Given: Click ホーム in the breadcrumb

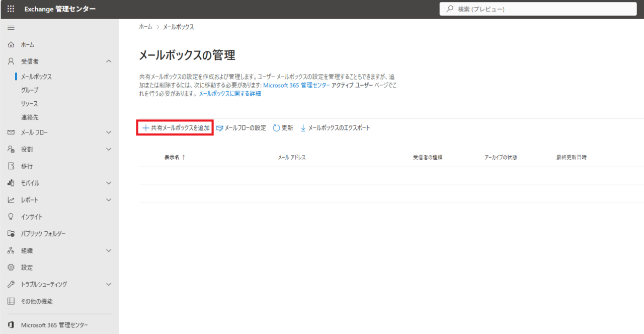Looking at the screenshot, I should pyautogui.click(x=145, y=27).
